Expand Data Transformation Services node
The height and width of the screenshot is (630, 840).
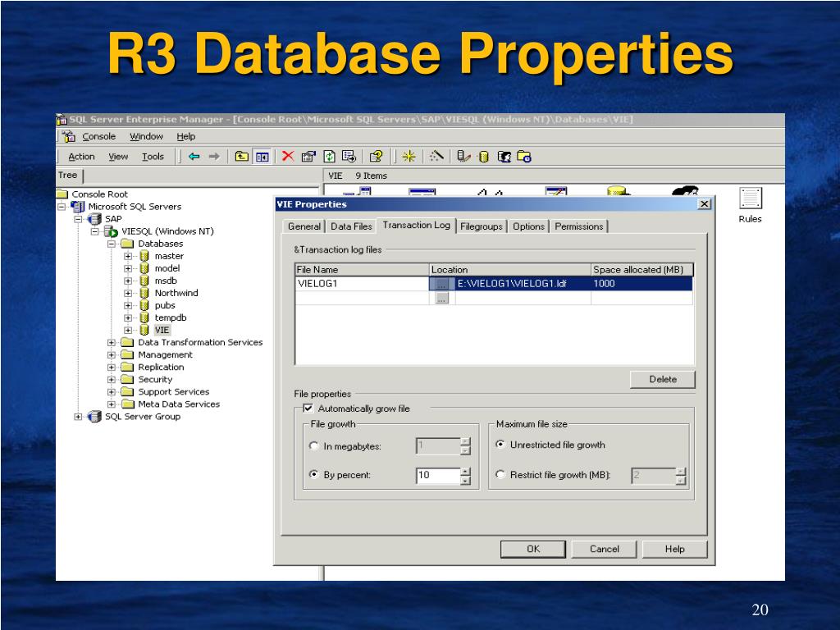(x=112, y=342)
